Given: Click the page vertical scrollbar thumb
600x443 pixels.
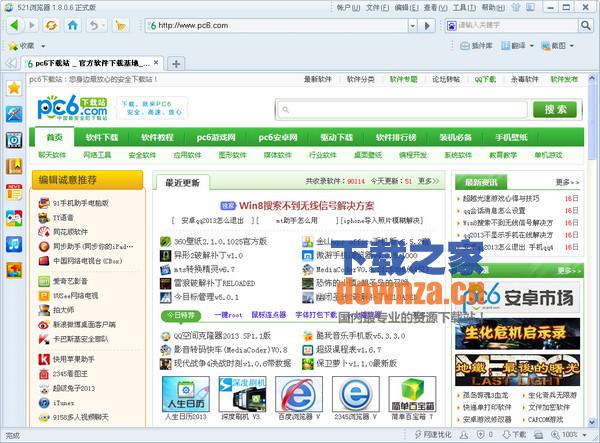Looking at the screenshot, I should click(592, 121).
